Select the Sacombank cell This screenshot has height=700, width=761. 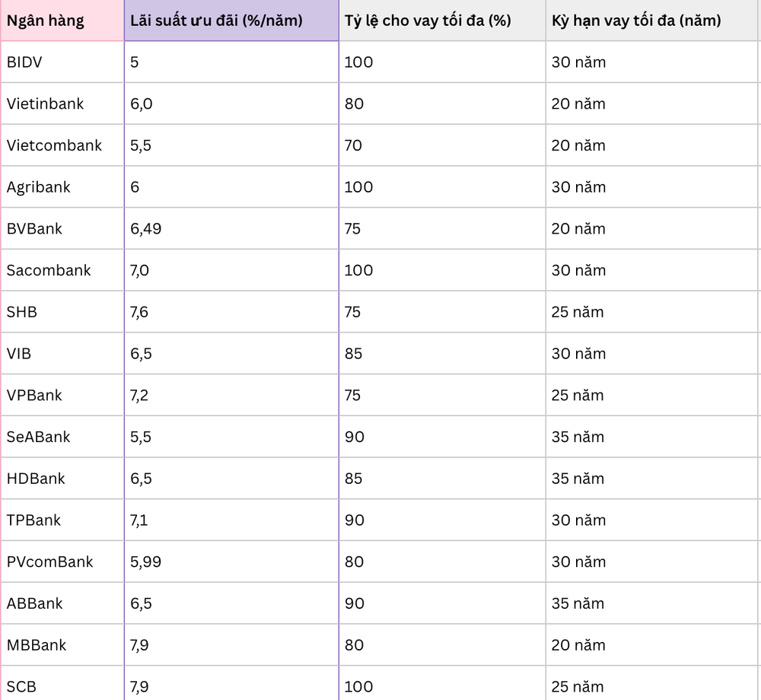(x=49, y=270)
